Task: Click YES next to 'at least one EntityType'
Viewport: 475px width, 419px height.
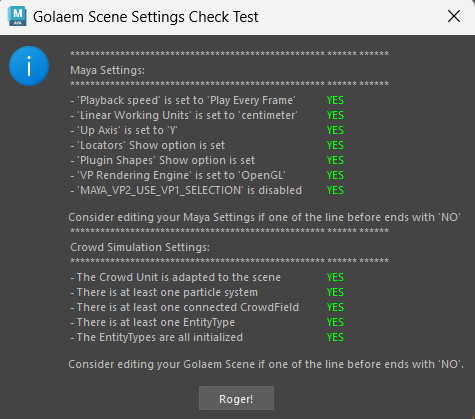Action: [335, 322]
